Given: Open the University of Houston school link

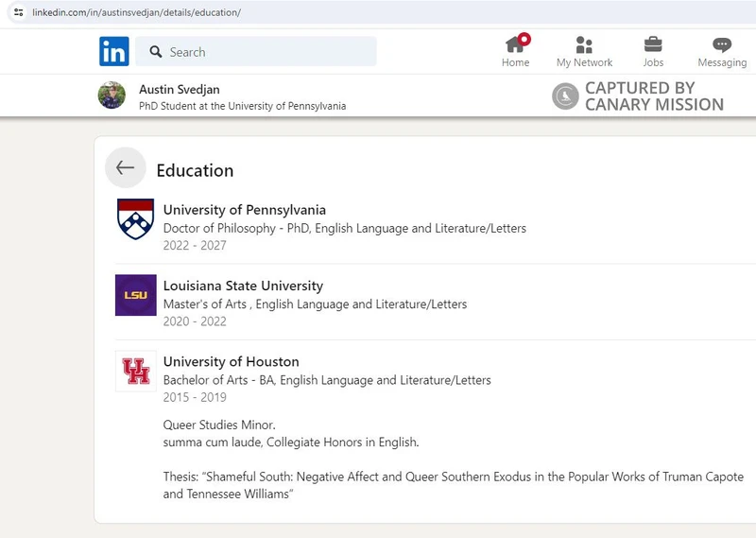Looking at the screenshot, I should (x=231, y=361).
